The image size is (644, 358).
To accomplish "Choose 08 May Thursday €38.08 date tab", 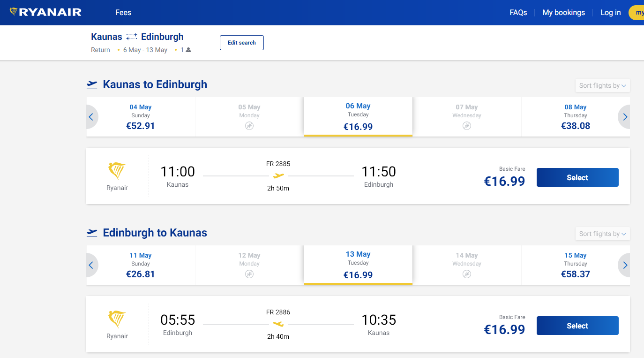I will 575,117.
